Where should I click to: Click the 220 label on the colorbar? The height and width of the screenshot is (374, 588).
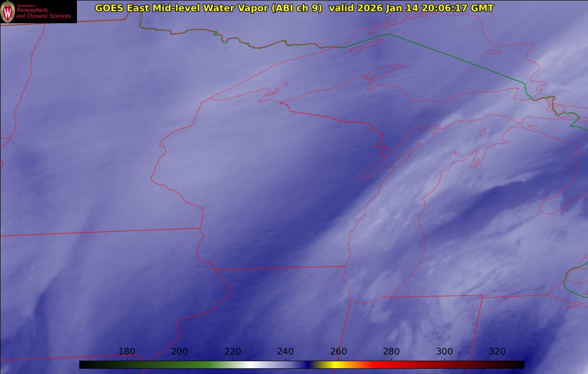click(x=233, y=352)
